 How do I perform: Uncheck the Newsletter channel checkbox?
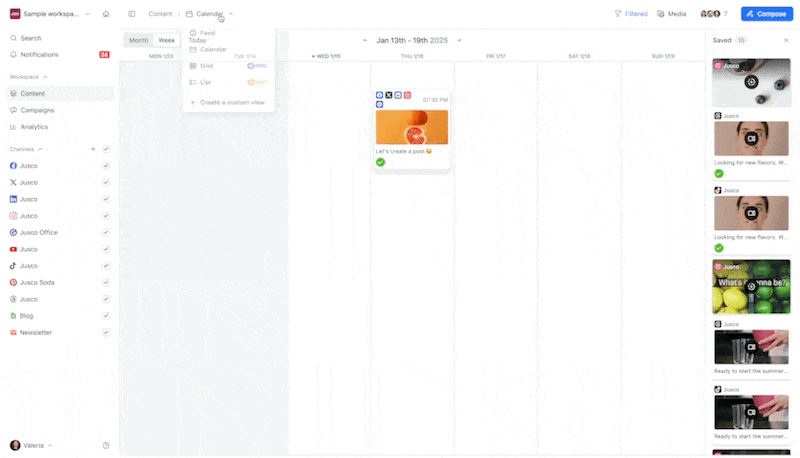106,332
